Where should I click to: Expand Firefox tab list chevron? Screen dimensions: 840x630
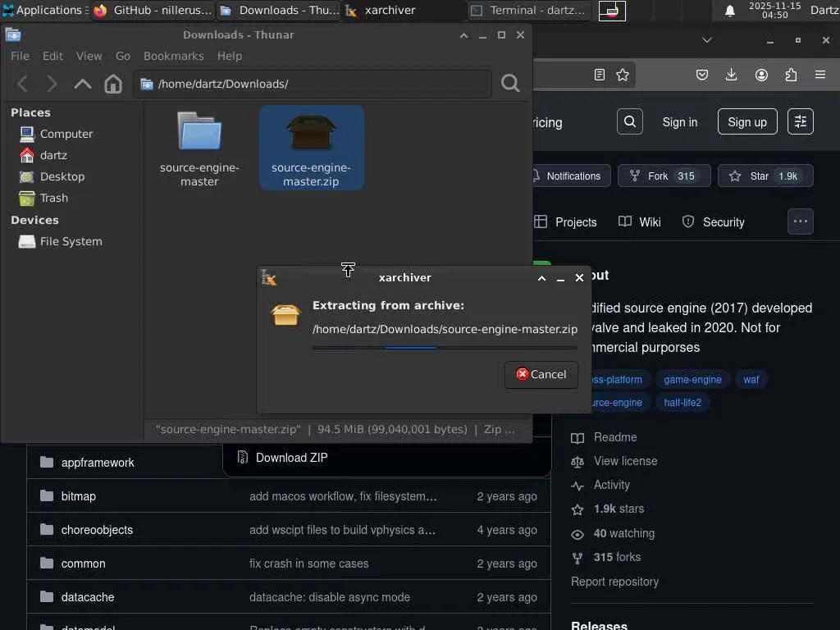pos(707,40)
